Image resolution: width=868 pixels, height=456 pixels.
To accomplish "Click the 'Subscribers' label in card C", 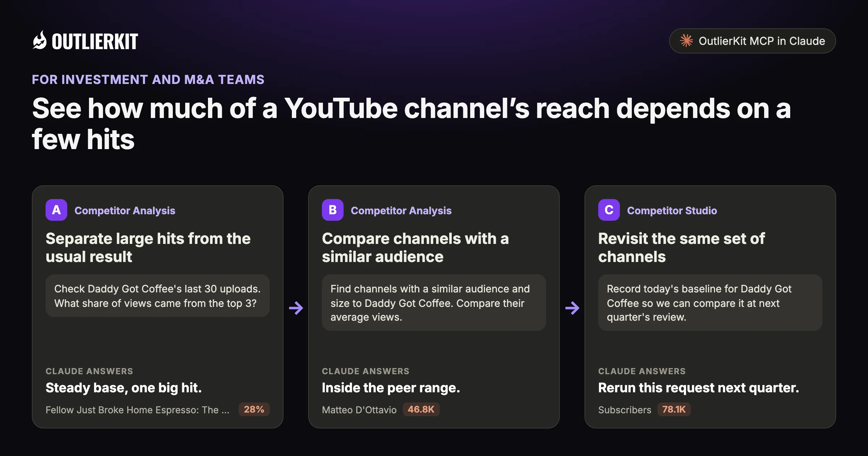I will (x=625, y=410).
